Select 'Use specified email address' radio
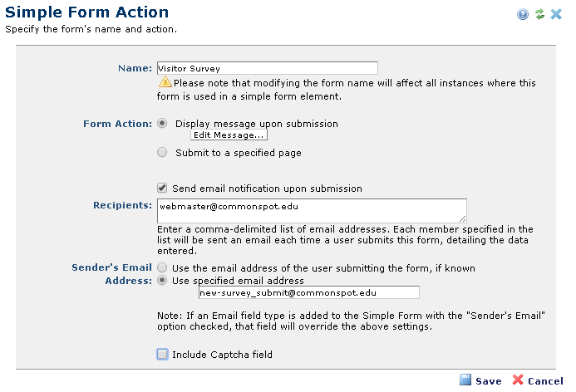576x392 pixels. coord(162,280)
